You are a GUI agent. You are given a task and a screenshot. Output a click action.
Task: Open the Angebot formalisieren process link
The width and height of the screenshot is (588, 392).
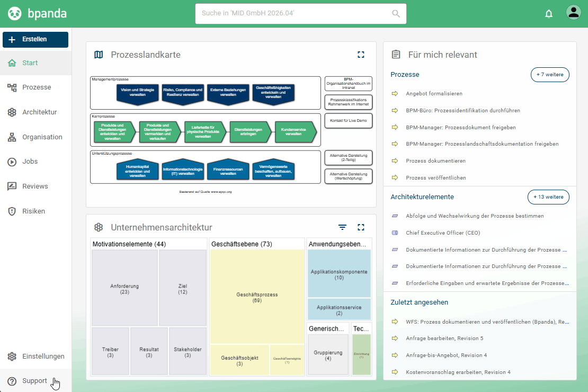[x=434, y=94]
